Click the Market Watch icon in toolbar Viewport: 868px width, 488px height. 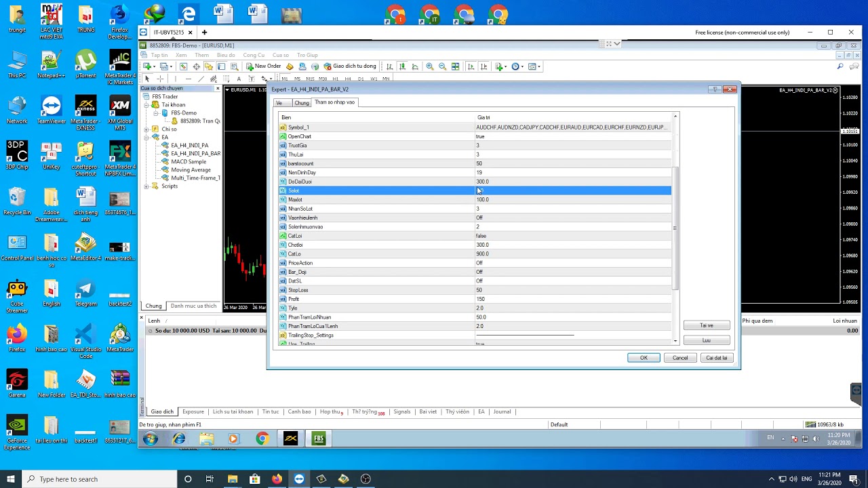point(183,66)
